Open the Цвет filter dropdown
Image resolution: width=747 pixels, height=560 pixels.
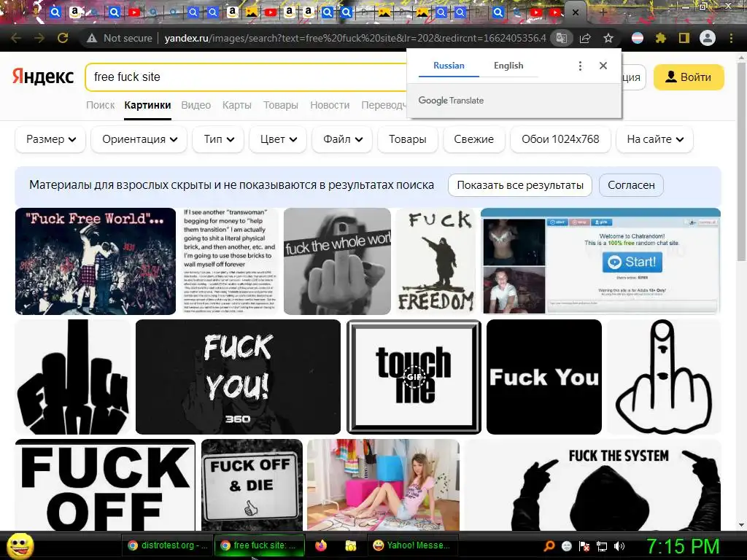coord(278,139)
